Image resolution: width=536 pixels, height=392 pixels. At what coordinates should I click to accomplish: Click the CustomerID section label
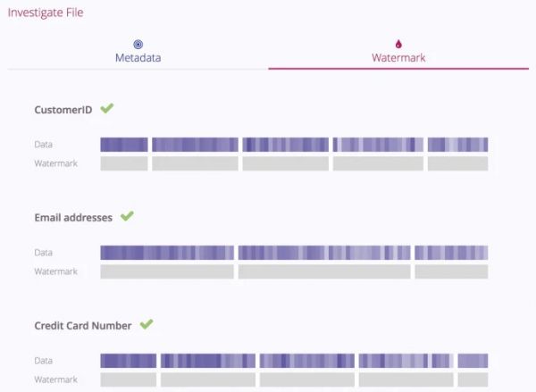click(63, 109)
